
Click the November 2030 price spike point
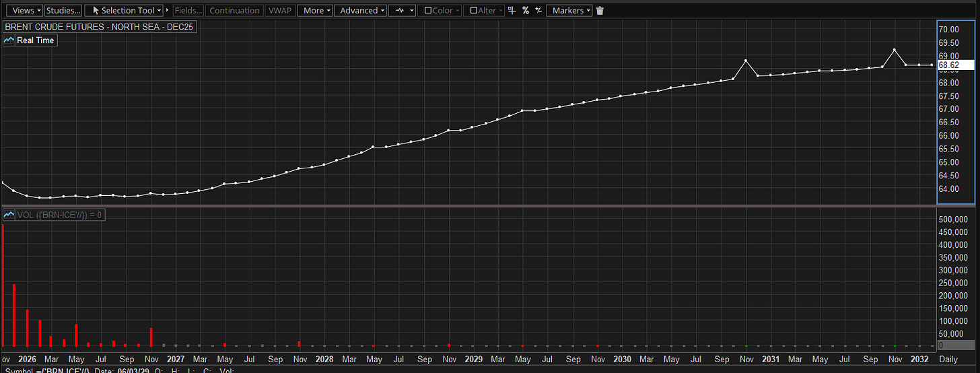(746, 61)
